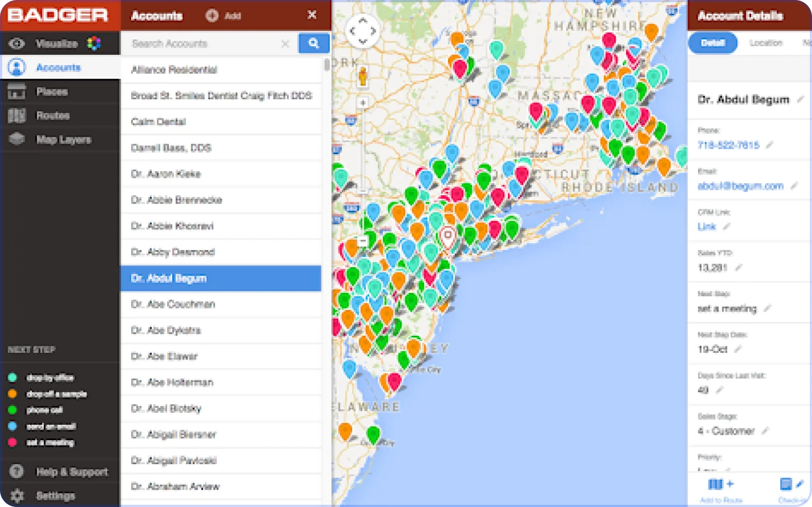The height and width of the screenshot is (507, 812).
Task: Edit the account name pencil icon
Action: point(800,99)
